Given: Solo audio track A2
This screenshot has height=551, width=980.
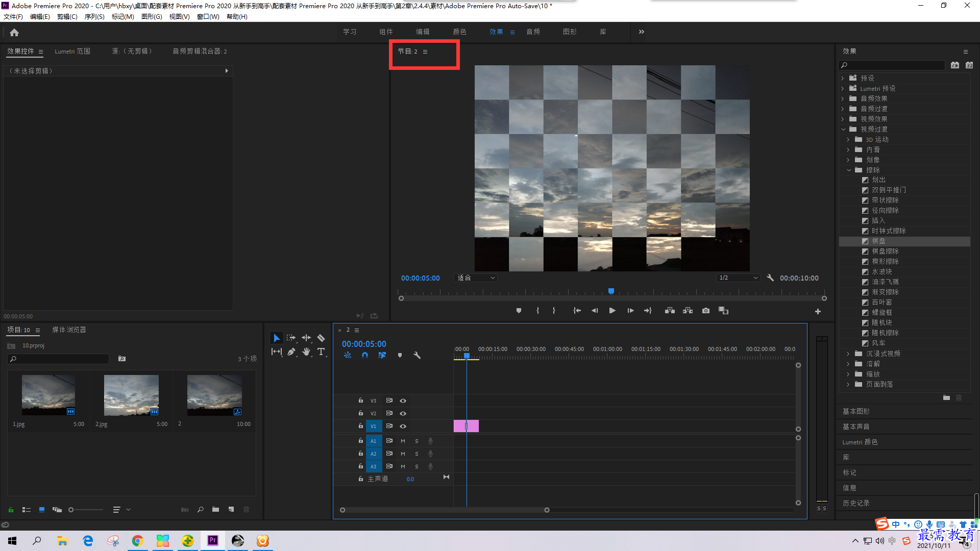Looking at the screenshot, I should 416,454.
